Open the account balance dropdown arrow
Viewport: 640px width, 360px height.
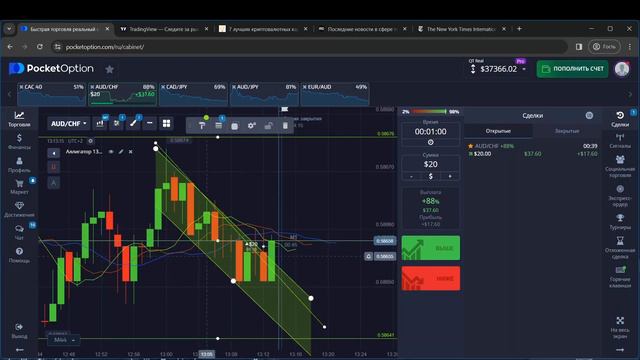pos(524,69)
